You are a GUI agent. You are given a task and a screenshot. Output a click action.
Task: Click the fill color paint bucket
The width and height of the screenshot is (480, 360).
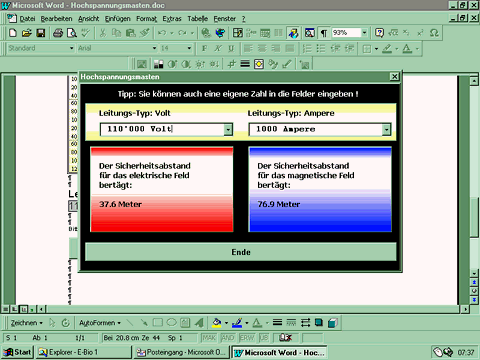(x=217, y=323)
